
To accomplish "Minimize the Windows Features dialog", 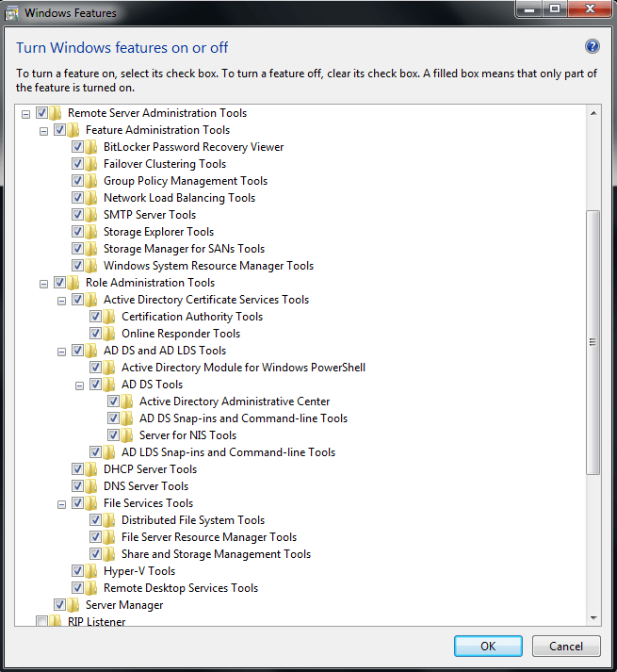I will click(529, 8).
